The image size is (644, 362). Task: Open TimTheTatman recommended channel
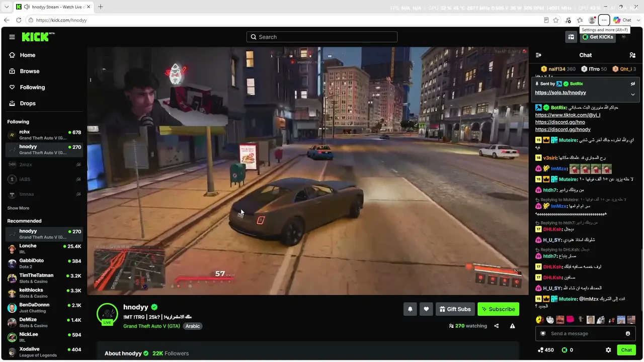[44, 278]
